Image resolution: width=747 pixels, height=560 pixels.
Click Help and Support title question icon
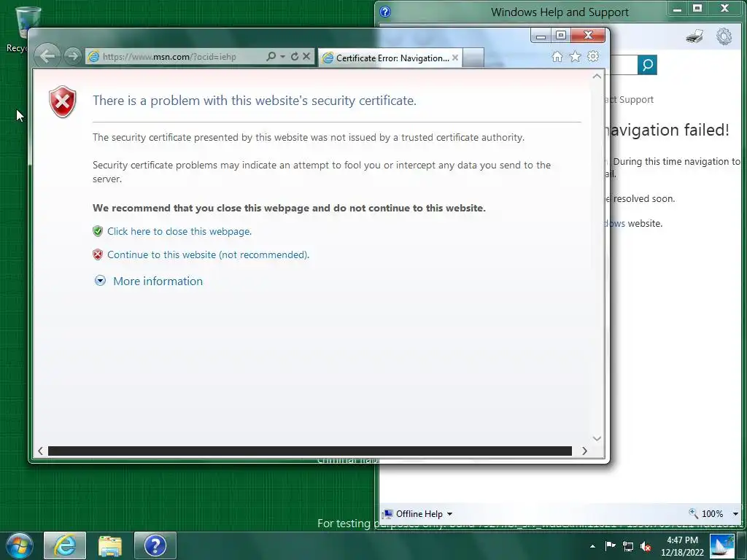coord(385,12)
